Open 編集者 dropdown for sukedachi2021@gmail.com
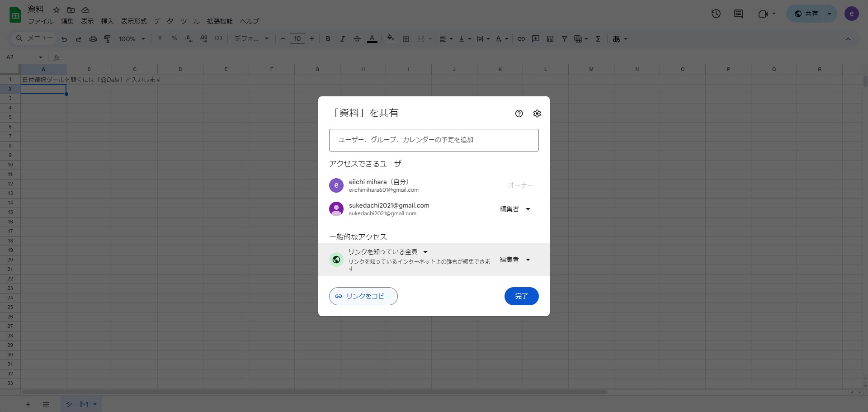Viewport: 868px width, 412px height. click(515, 209)
